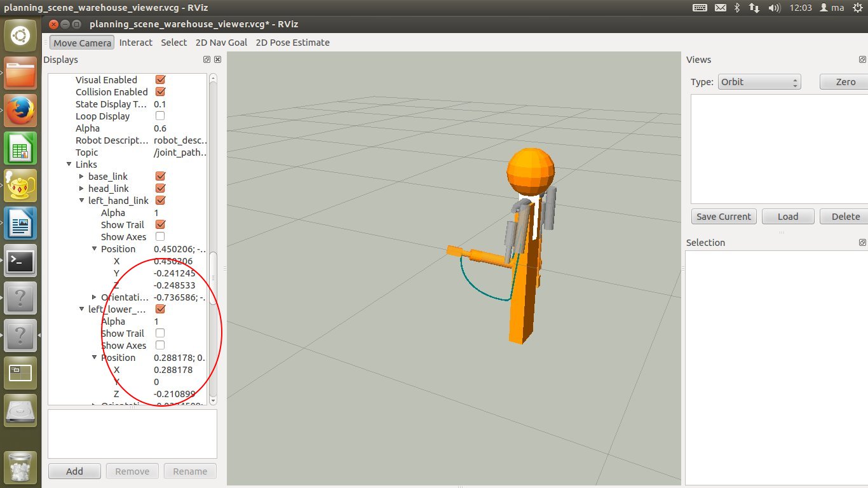Open Bluetooth indicator menu
Image resolution: width=868 pixels, height=488 pixels.
737,8
